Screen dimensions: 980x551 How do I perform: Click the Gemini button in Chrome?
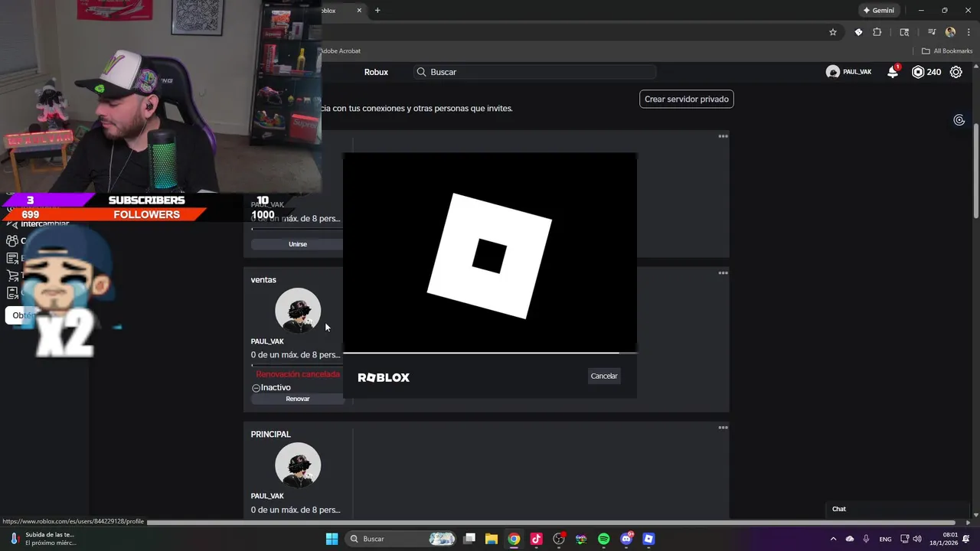click(878, 11)
